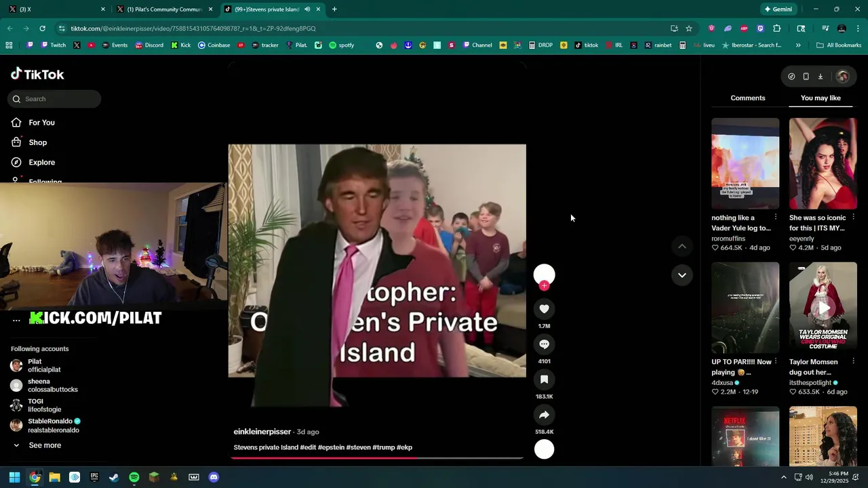Click the TikTok search field

pos(54,99)
